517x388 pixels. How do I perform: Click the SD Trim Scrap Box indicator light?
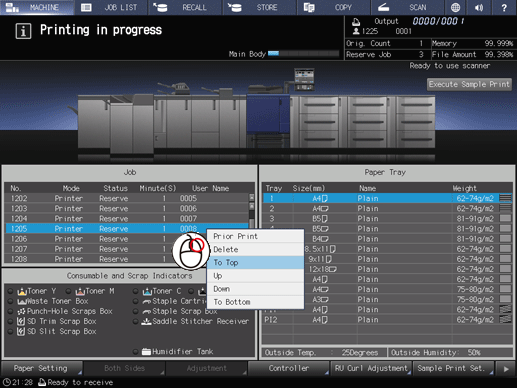[10, 322]
